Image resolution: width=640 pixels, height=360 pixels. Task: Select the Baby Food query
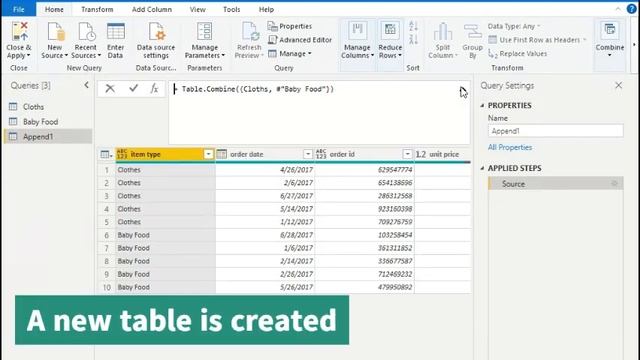click(x=48, y=122)
